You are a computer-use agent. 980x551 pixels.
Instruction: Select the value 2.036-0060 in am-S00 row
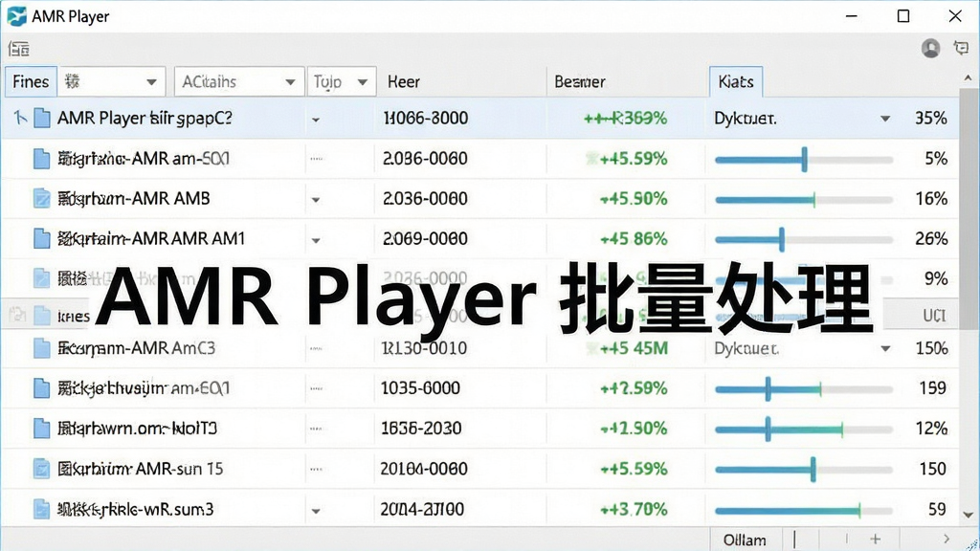pyautogui.click(x=425, y=159)
